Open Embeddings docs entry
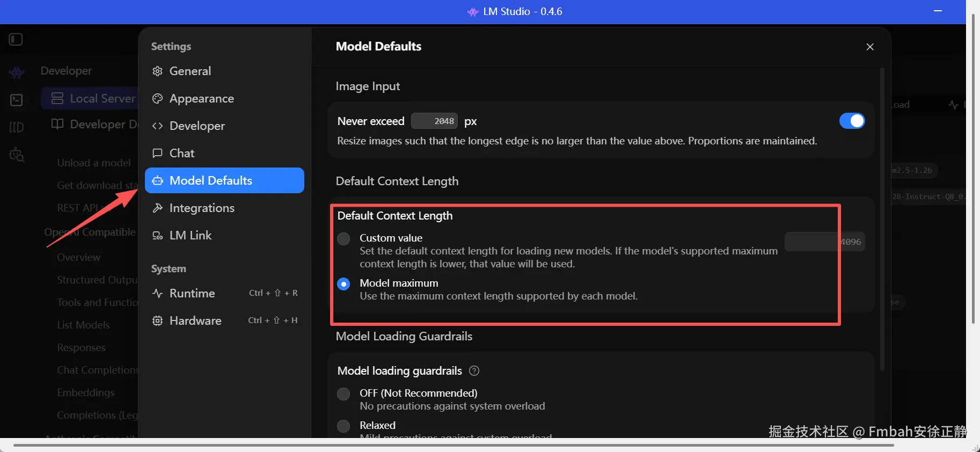 [x=86, y=392]
